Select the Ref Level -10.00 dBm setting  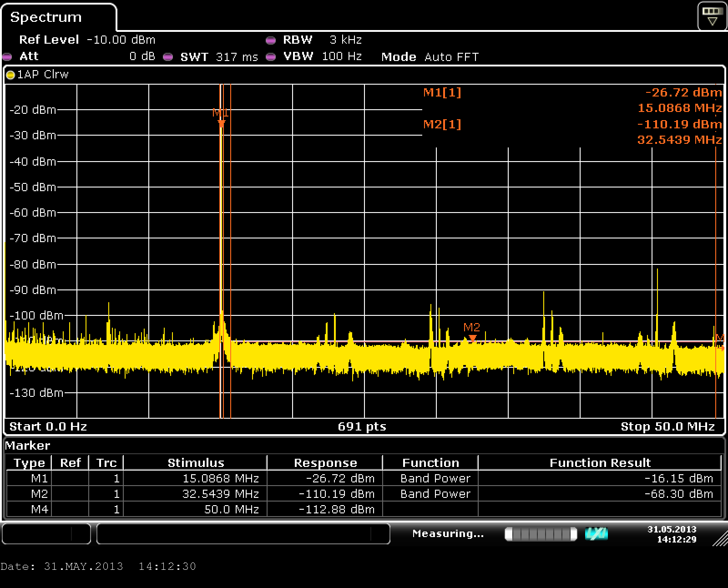87,40
